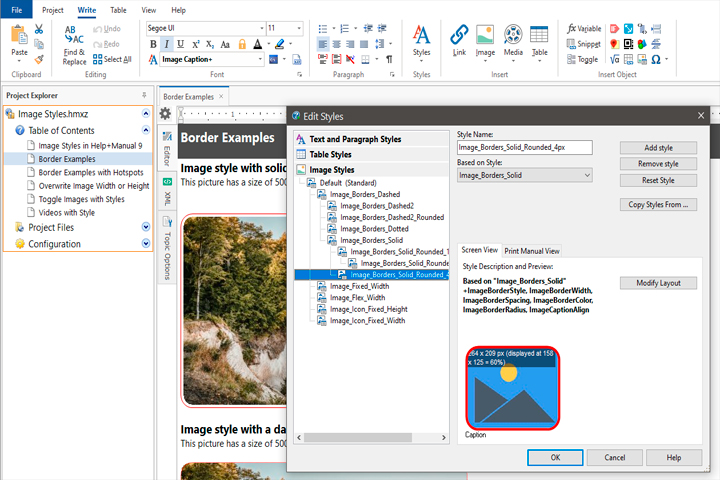Viewport: 720px width, 480px height.
Task: Click the Style Name input field
Action: click(524, 147)
